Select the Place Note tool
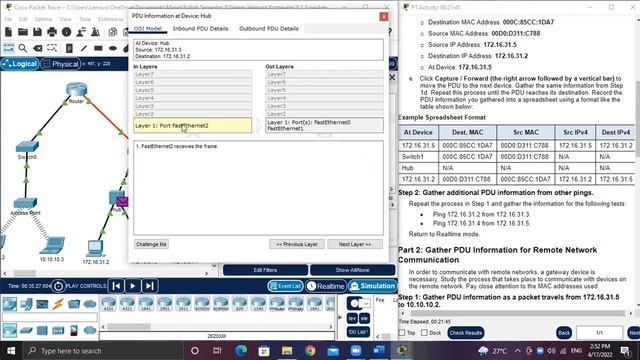Screen dimensions: 640x360 click(x=69, y=48)
